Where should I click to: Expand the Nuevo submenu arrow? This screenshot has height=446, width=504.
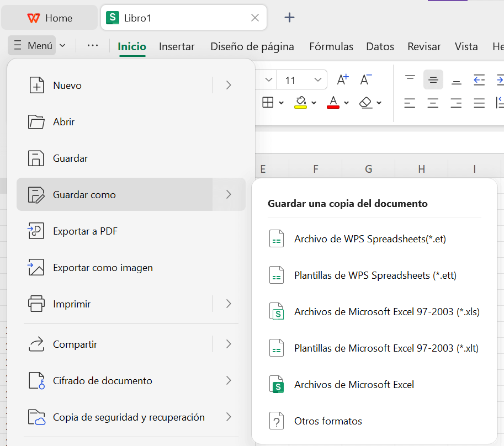click(229, 86)
